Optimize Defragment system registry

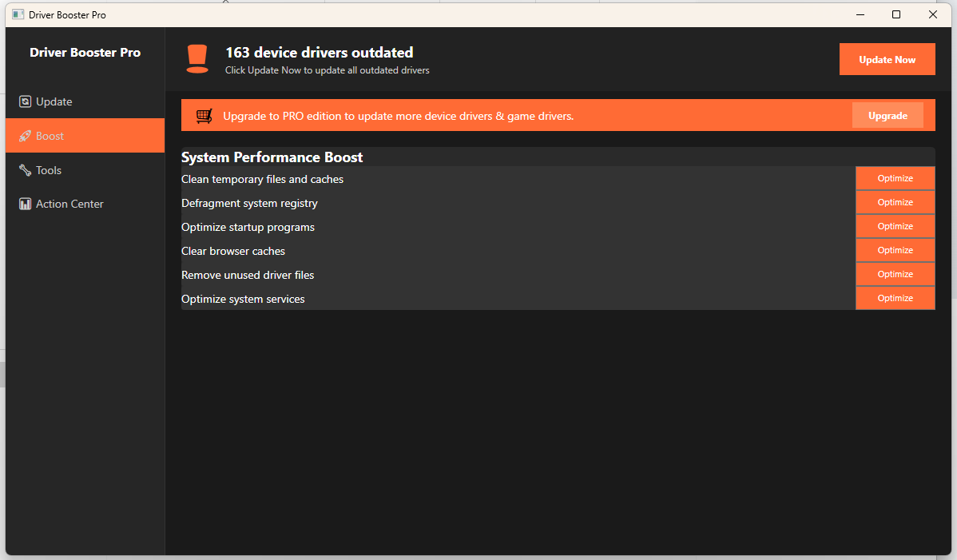pos(895,202)
